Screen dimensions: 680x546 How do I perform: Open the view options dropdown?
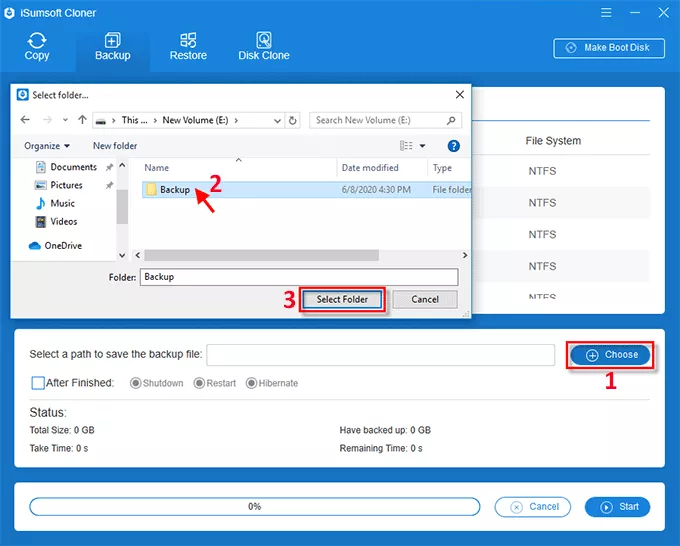tap(422, 146)
